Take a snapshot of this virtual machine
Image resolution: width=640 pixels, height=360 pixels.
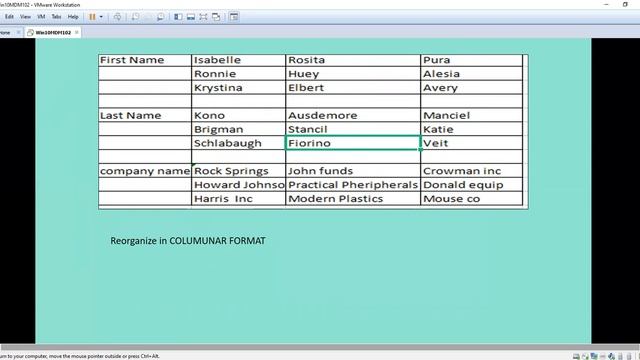[135, 17]
